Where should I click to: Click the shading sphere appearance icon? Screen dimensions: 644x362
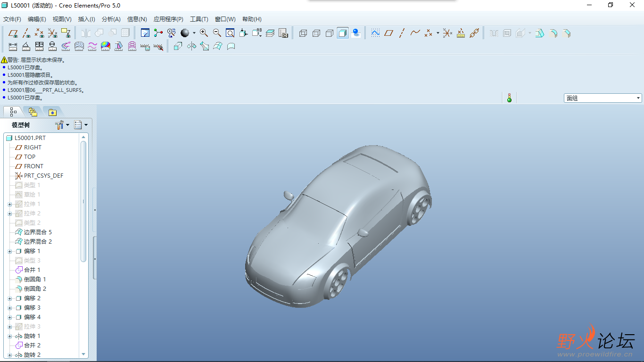coord(185,33)
